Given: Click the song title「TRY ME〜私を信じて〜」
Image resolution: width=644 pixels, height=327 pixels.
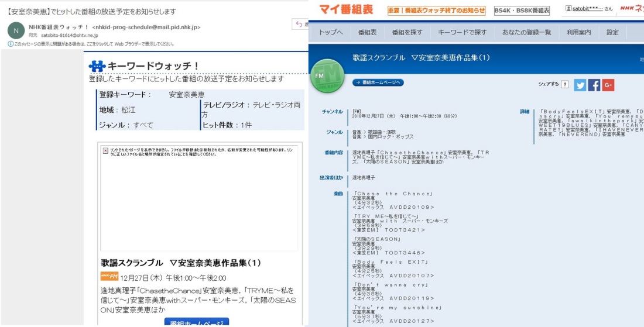Looking at the screenshot, I should click(x=386, y=216).
